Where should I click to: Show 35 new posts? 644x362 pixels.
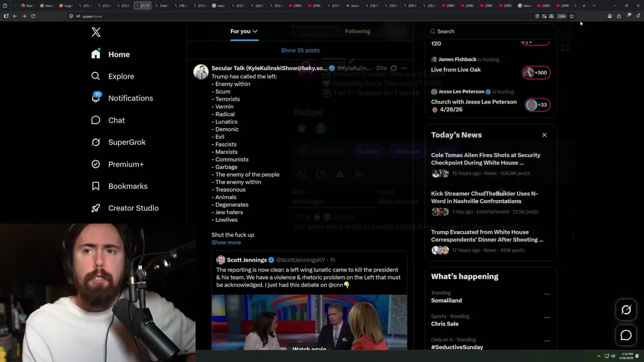300,50
